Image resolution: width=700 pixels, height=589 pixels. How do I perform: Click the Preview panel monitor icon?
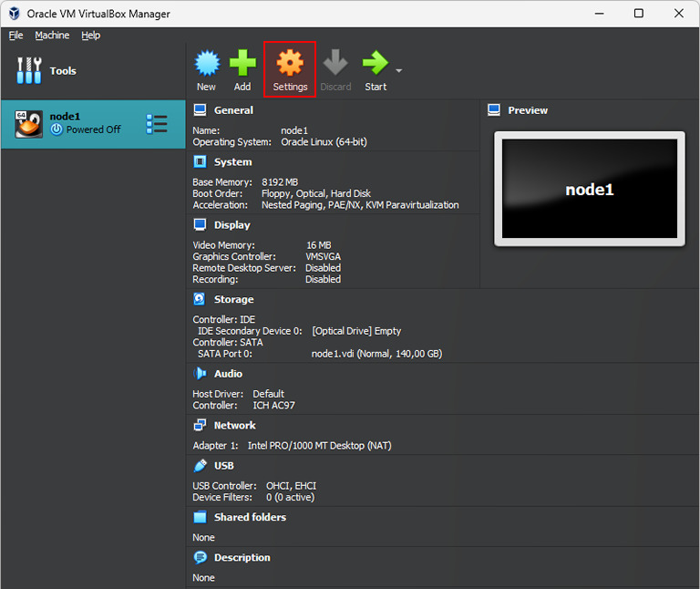point(494,109)
